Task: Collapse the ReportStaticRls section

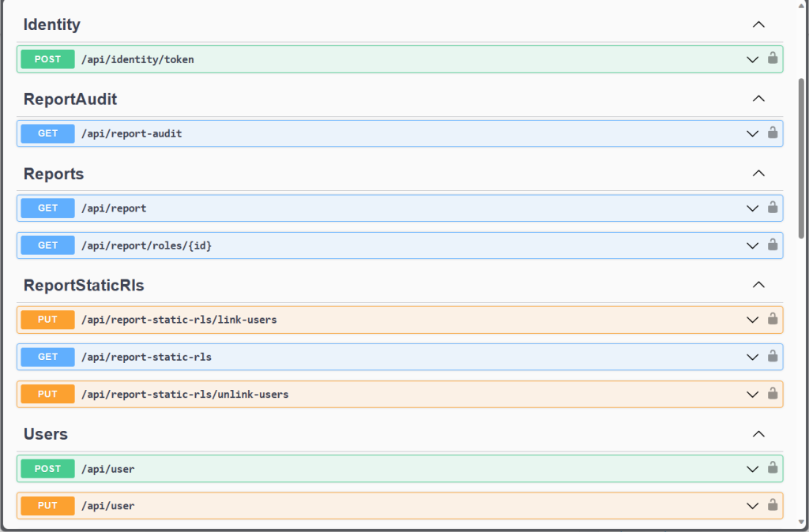Action: click(x=758, y=285)
